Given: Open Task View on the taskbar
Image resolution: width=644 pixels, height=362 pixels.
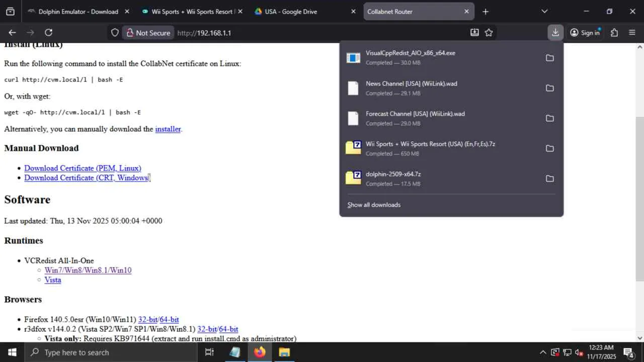Looking at the screenshot, I should (209, 352).
